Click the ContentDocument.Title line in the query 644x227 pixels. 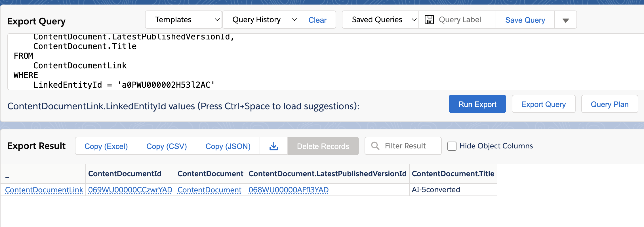pyautogui.click(x=85, y=46)
